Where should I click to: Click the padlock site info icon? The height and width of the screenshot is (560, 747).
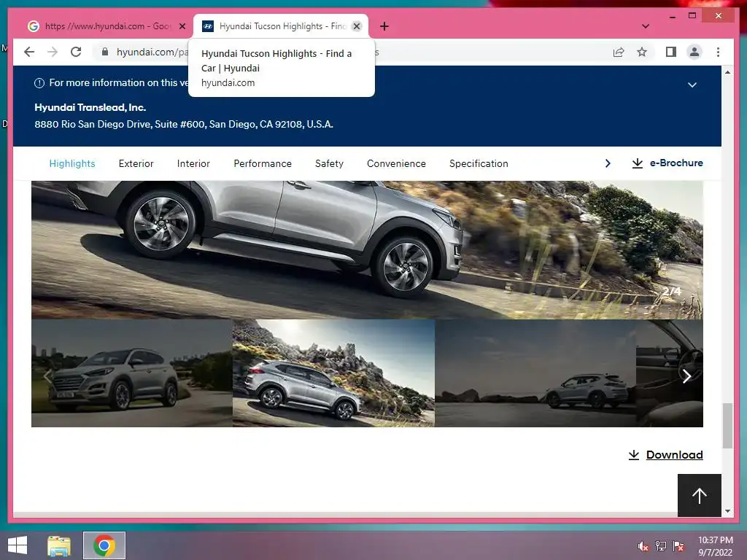click(x=105, y=52)
